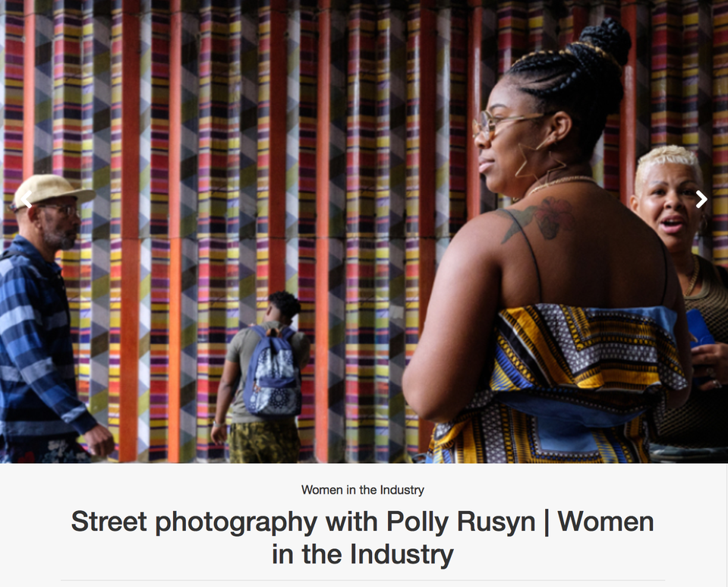Image resolution: width=728 pixels, height=587 pixels.
Task: Click the featured street photograph slide
Action: pos(364,232)
